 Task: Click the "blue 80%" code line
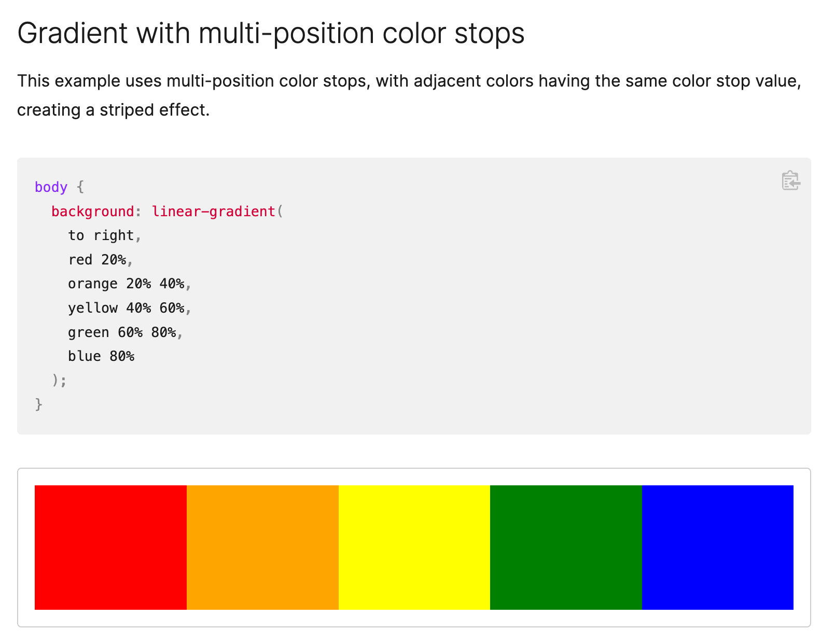click(101, 356)
